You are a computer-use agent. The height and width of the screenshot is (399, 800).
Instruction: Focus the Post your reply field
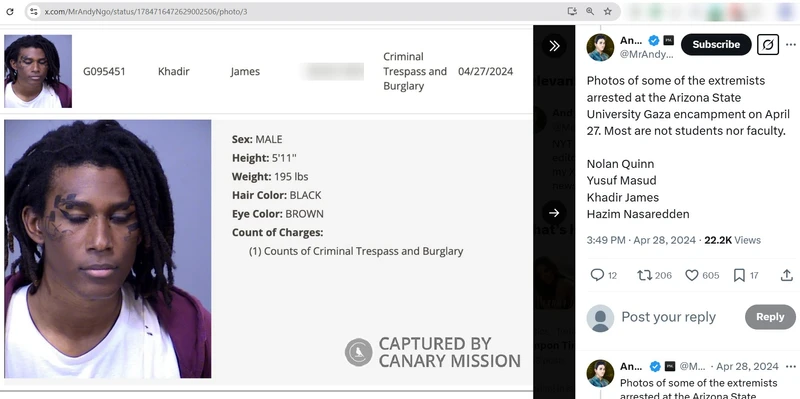(668, 317)
